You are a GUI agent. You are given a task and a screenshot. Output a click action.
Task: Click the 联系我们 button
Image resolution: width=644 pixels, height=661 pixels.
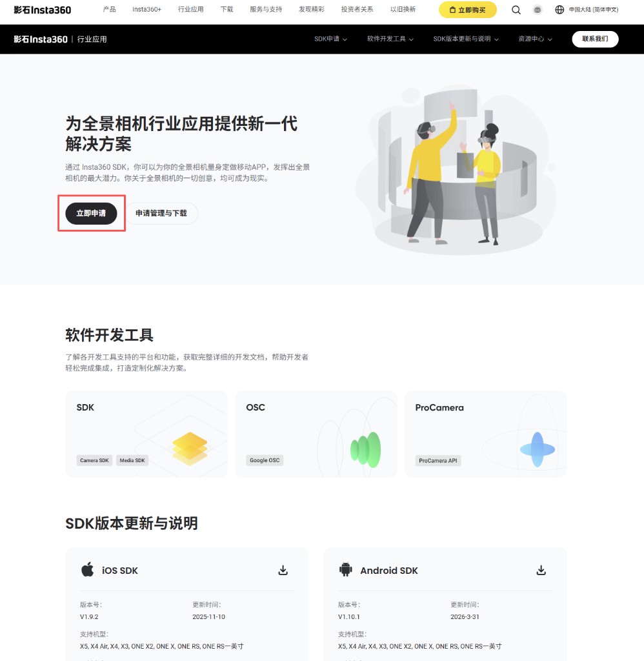595,39
